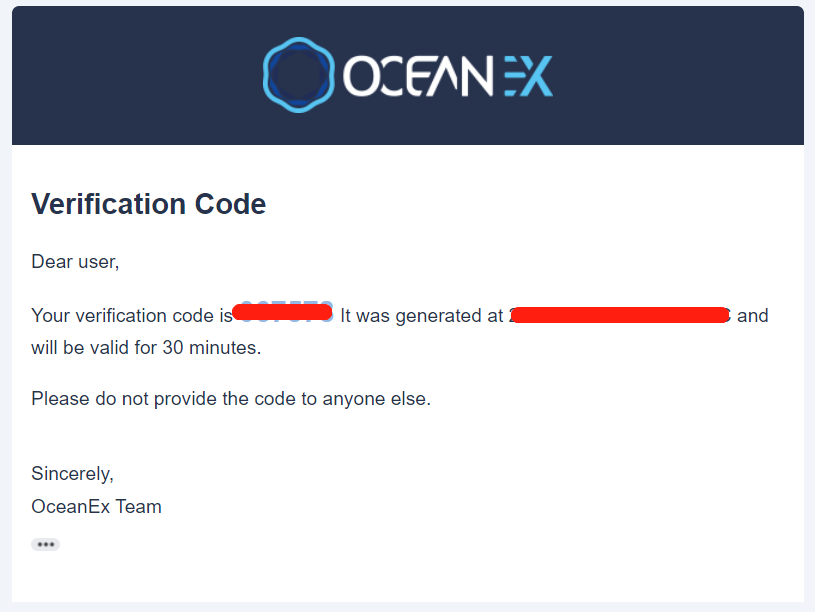Click the word 'and' after the redacted timestamp
The height and width of the screenshot is (612, 815).
[753, 316]
